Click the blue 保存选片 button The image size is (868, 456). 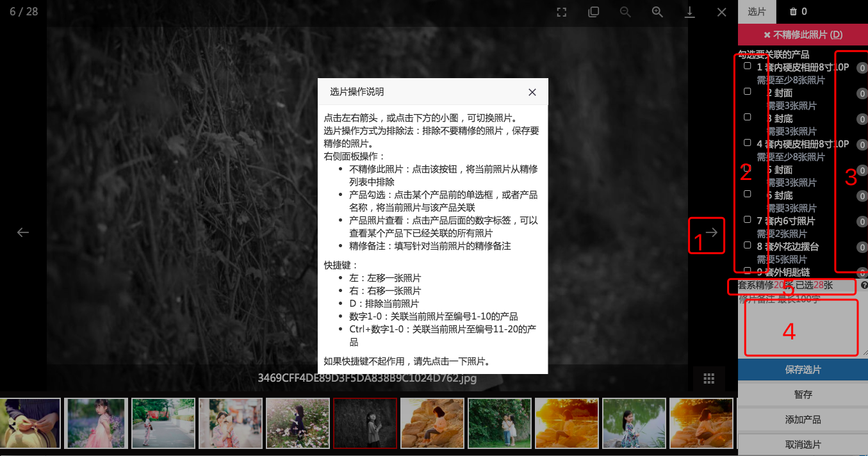click(x=803, y=370)
